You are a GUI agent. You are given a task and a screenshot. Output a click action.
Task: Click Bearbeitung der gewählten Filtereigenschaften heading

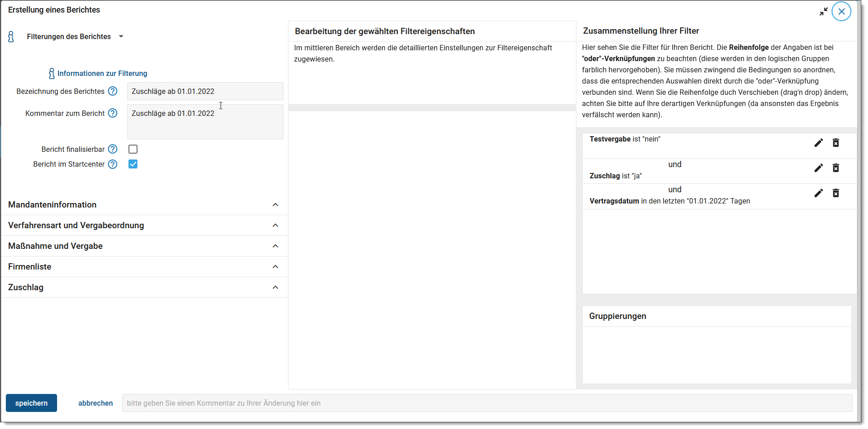pyautogui.click(x=385, y=31)
